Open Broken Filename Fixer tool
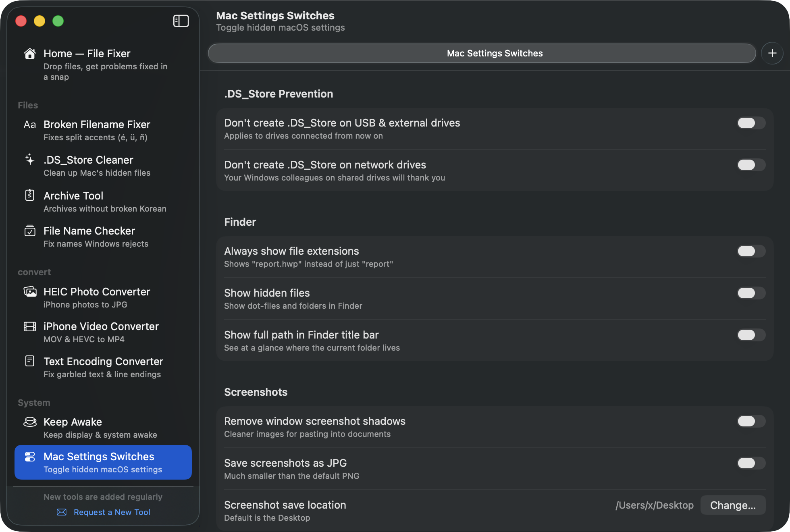Image resolution: width=790 pixels, height=532 pixels. [103, 131]
